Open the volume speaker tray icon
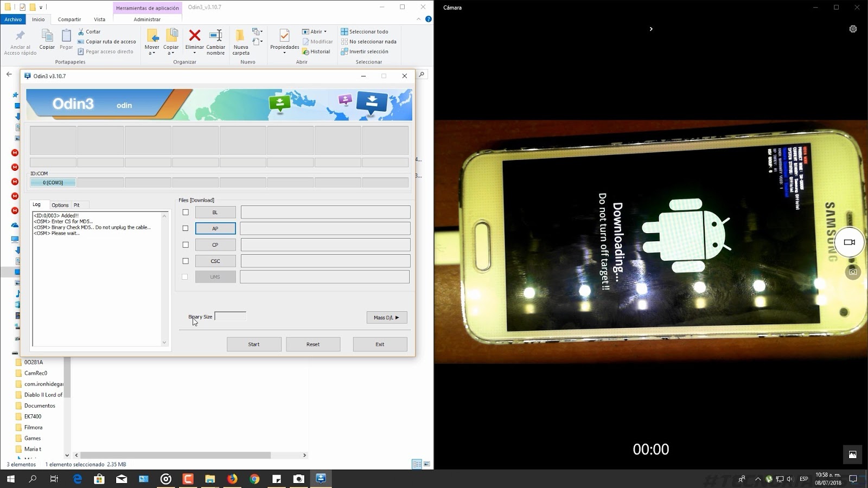The image size is (868, 488). click(789, 479)
